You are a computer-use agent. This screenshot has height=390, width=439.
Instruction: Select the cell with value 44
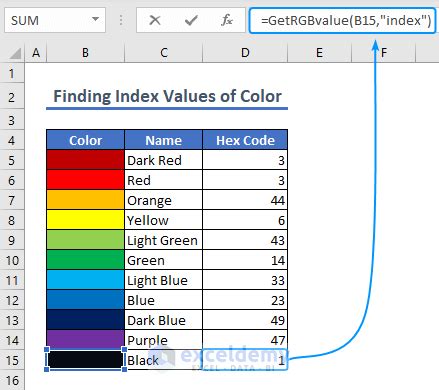click(245, 200)
